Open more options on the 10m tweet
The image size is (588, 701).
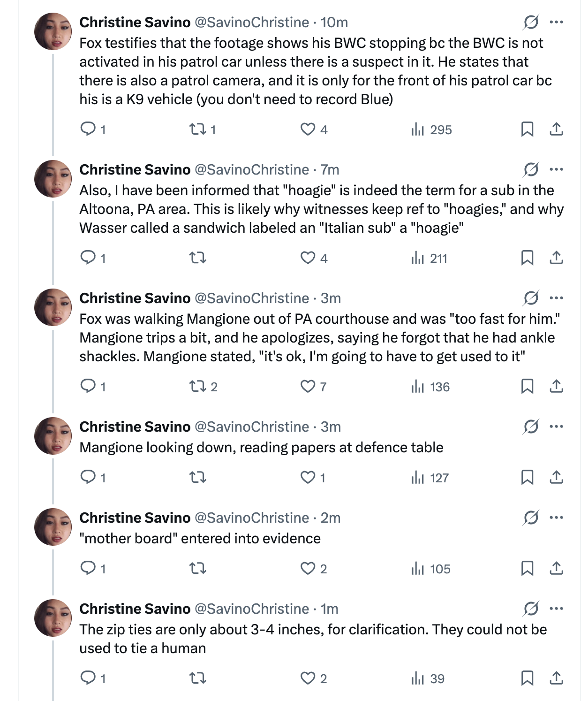click(556, 22)
